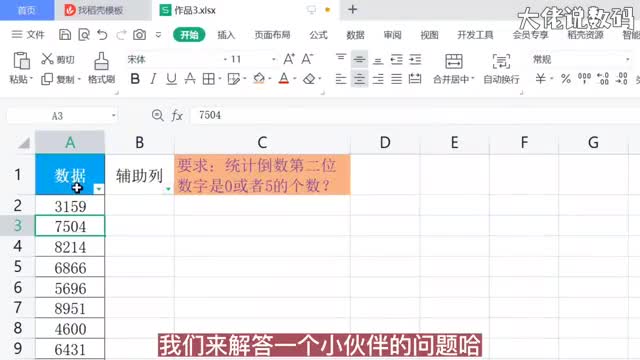Apply thousands separator format
Image resolution: width=640 pixels, height=360 pixels.
tap(584, 78)
